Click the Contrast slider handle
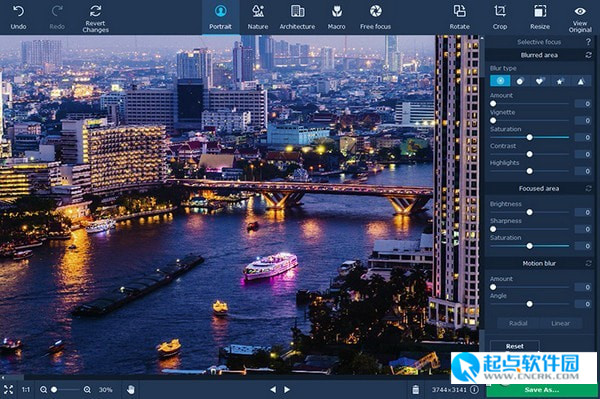The height and width of the screenshot is (399, 600). [x=530, y=154]
